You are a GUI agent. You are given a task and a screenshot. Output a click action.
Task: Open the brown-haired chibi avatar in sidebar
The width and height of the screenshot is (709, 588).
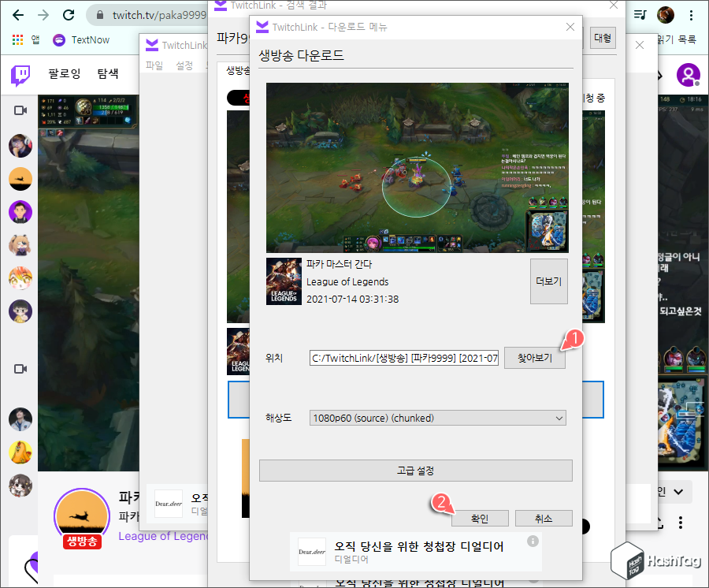pyautogui.click(x=20, y=486)
